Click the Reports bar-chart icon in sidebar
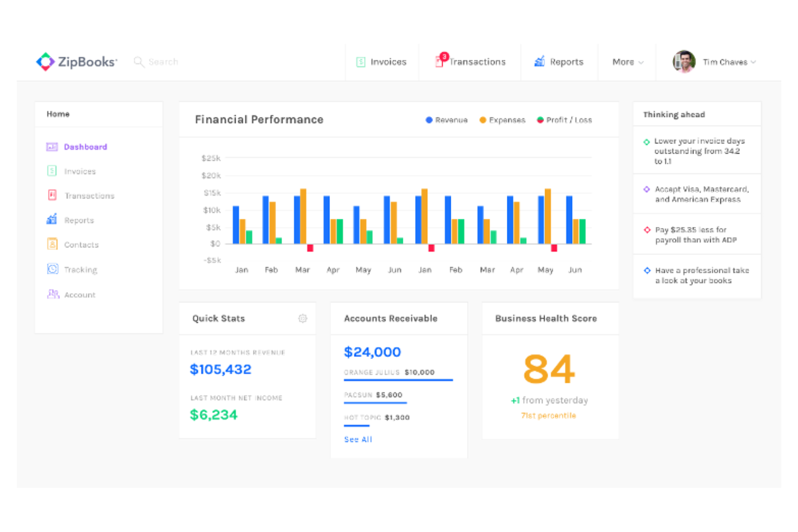Viewport: 798px width, 532px height. pyautogui.click(x=52, y=220)
